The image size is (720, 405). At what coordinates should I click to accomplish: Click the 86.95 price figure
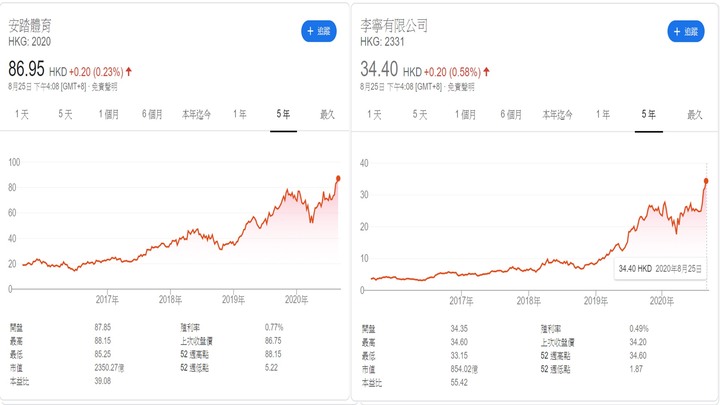26,69
